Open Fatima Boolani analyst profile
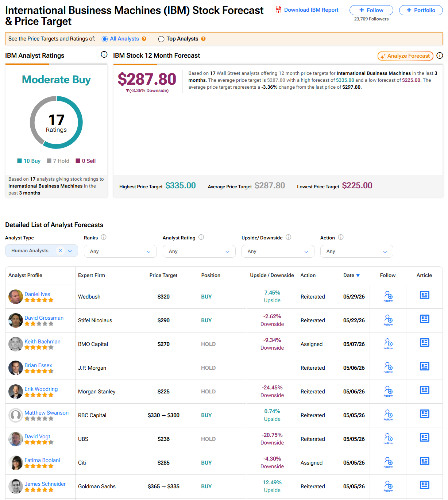This screenshot has width=448, height=500. coord(42,460)
